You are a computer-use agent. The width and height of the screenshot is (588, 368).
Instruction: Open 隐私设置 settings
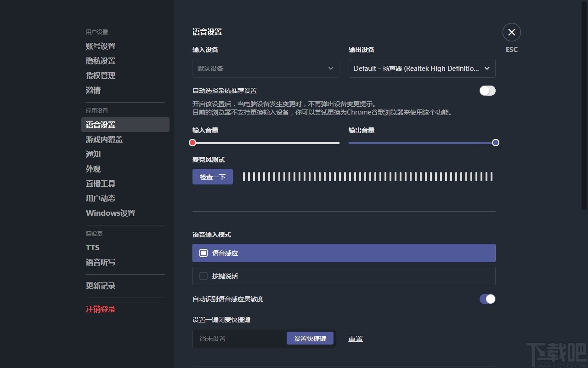pyautogui.click(x=101, y=61)
